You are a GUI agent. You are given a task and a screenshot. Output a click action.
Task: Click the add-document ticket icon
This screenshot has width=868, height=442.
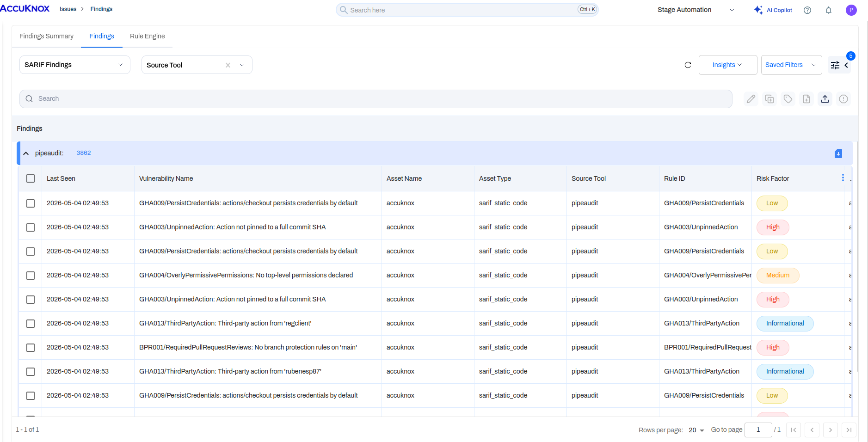[x=806, y=99]
